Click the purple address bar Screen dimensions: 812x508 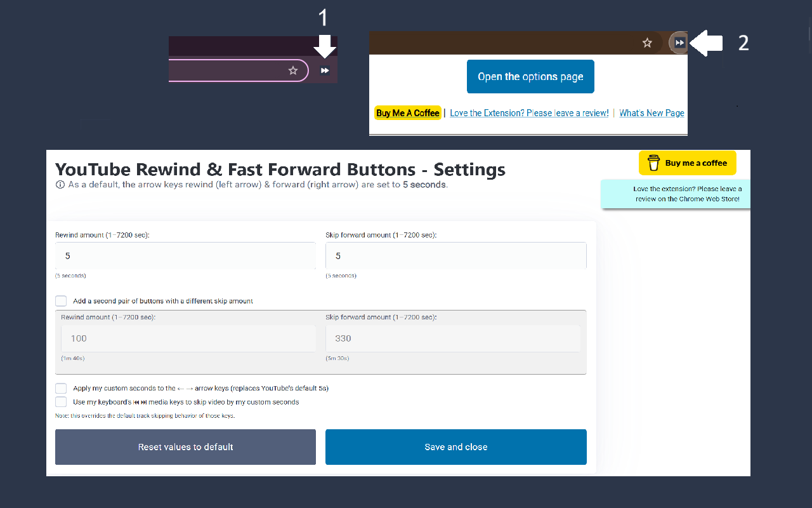point(239,70)
